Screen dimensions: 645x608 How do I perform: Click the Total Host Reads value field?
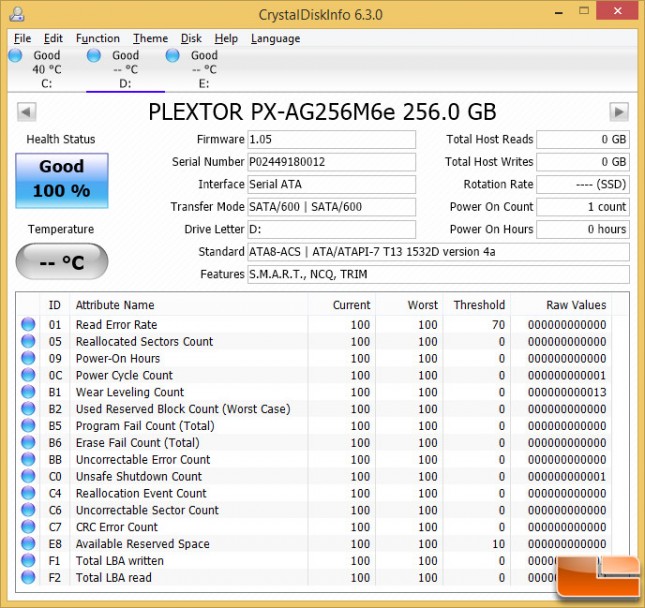click(x=583, y=139)
